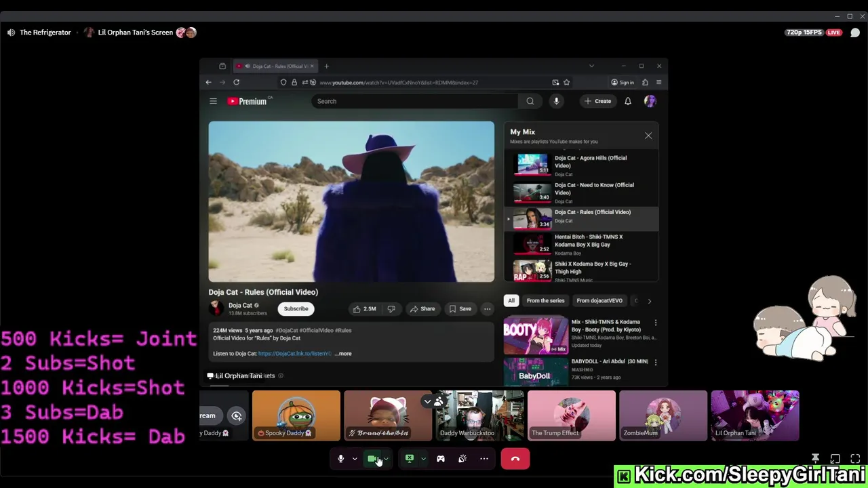Click the YouTube search magnifier button
This screenshot has width=868, height=488.
pos(530,101)
